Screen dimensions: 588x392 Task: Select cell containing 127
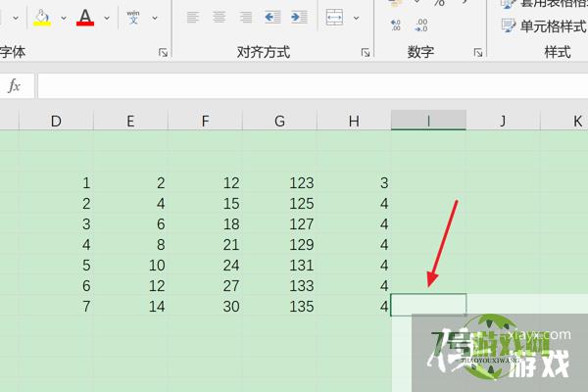(279, 224)
